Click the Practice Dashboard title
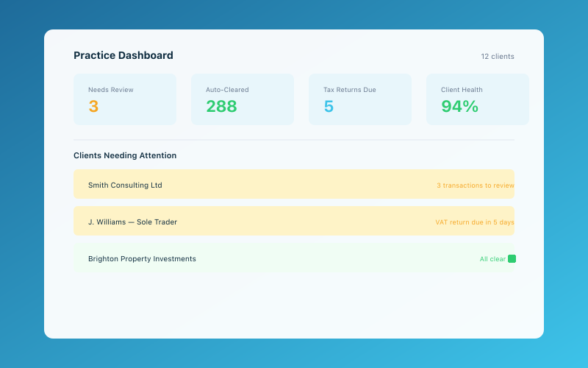This screenshot has height=368, width=588. (123, 55)
